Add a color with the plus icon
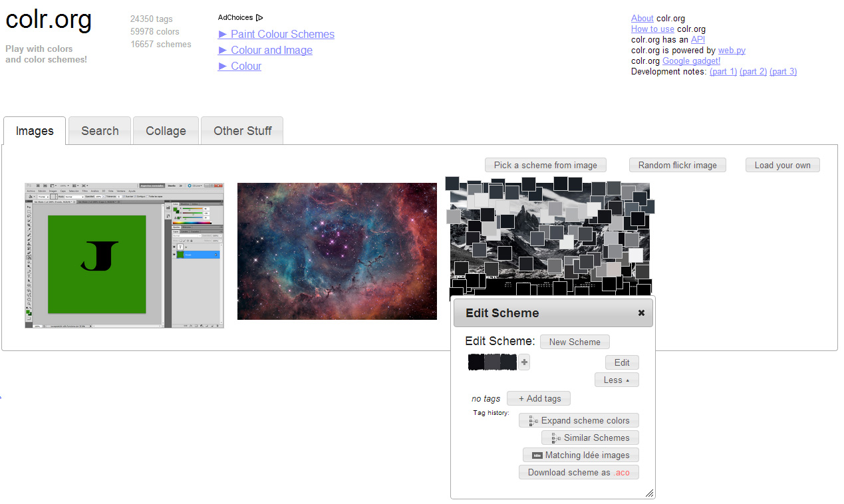The width and height of the screenshot is (844, 504). [525, 362]
